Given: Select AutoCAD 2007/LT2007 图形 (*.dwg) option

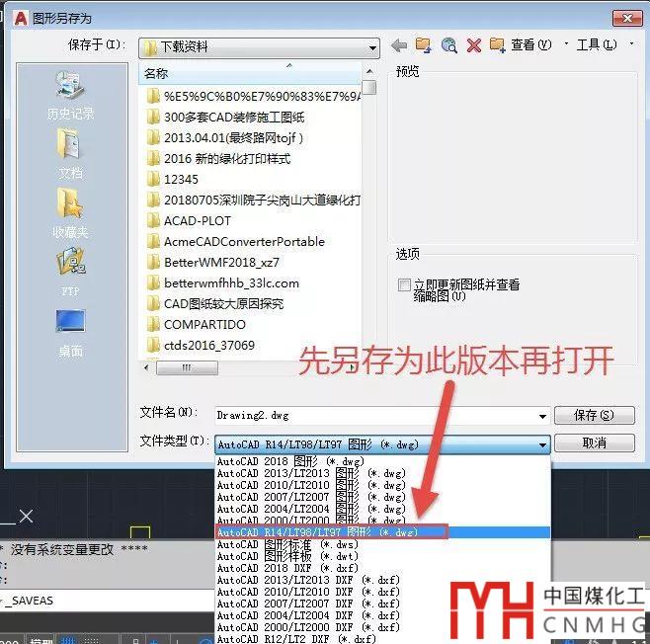Looking at the screenshot, I should point(382,497).
